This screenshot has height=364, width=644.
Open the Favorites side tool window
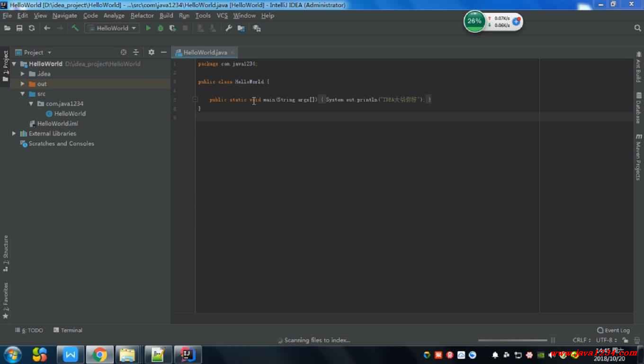pyautogui.click(x=6, y=300)
